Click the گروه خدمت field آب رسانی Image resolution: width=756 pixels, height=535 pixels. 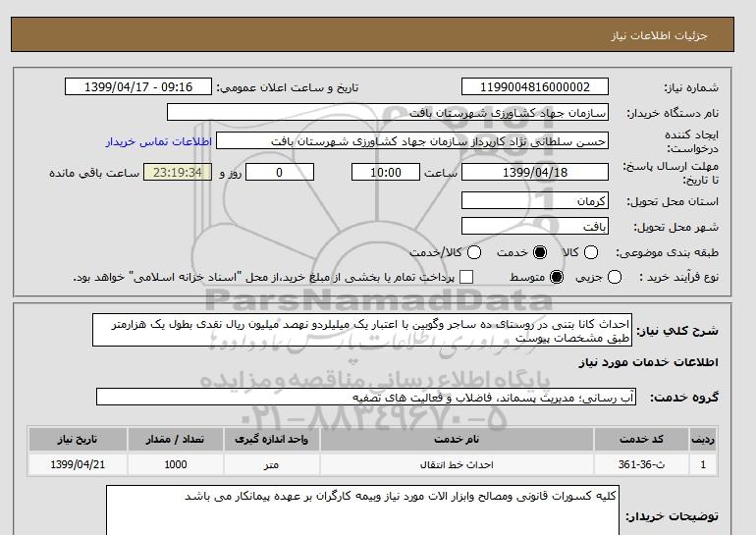[x=366, y=398]
